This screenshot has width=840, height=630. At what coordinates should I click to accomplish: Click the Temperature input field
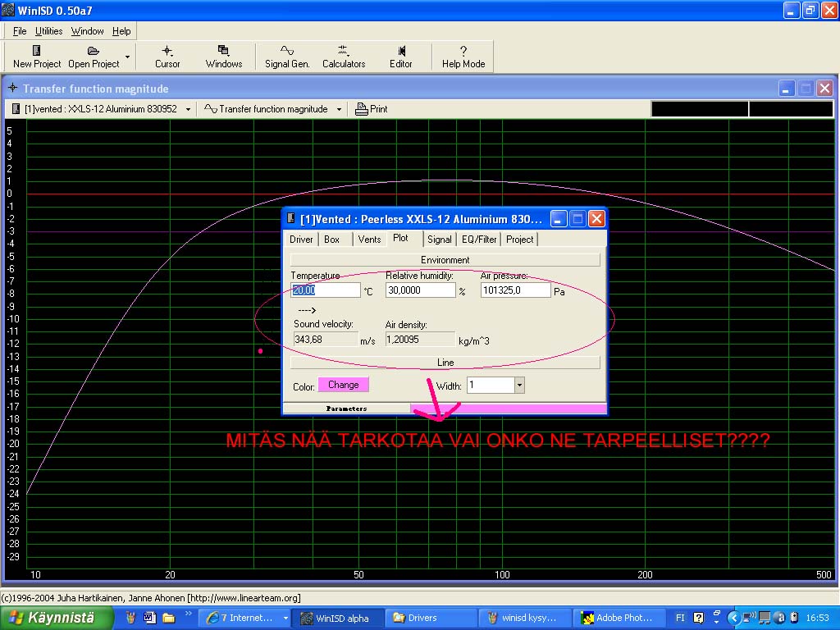[325, 290]
